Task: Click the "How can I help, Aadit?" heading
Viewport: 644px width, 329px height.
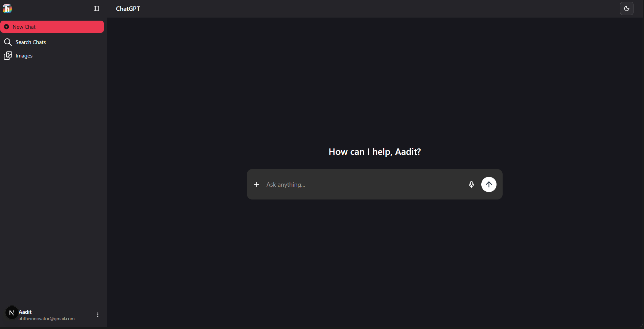Action: coord(374,152)
